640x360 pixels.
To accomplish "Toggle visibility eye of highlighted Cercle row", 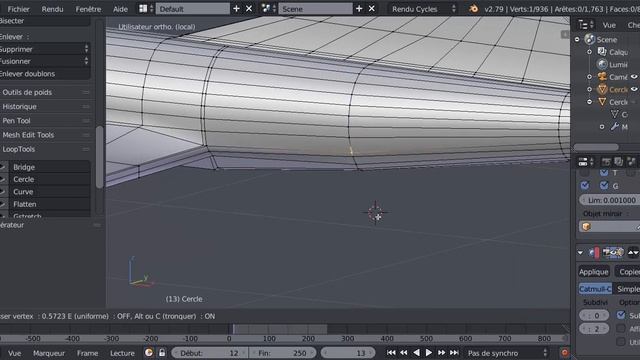I will pos(634,89).
